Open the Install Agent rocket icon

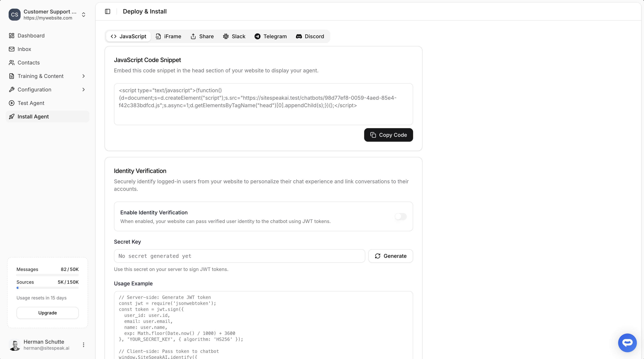tap(12, 117)
